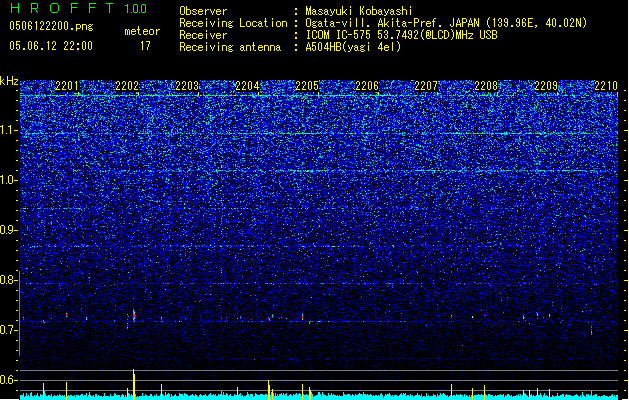This screenshot has width=629, height=400.
Task: Click the ICOM IC-575 receiver text
Action: (x=401, y=35)
